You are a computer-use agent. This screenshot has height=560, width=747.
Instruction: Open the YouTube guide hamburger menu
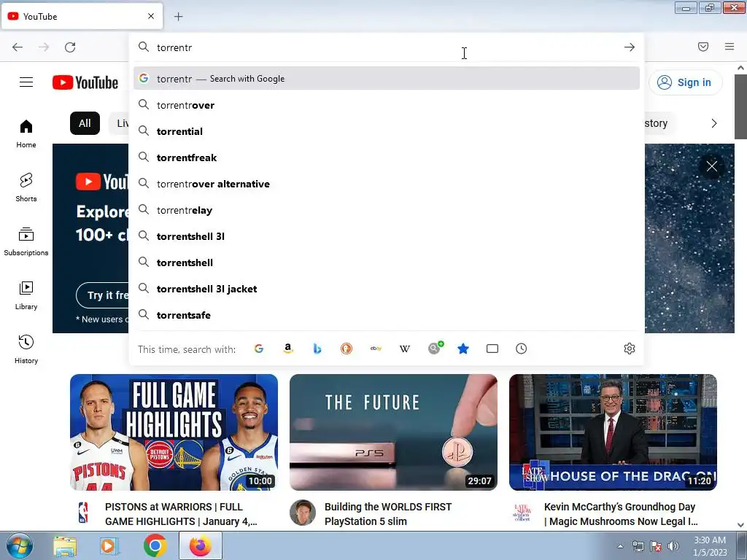[x=26, y=82]
